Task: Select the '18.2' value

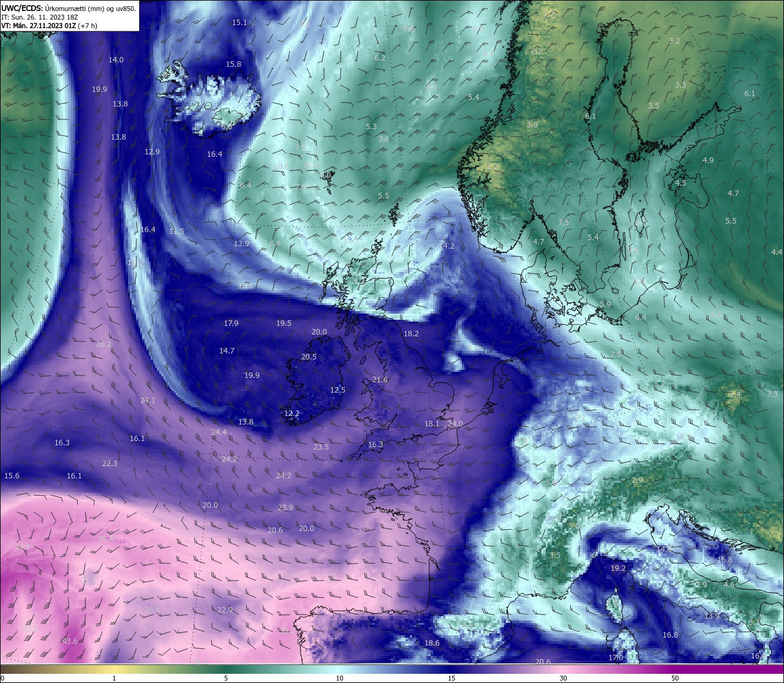Action: 411,334
